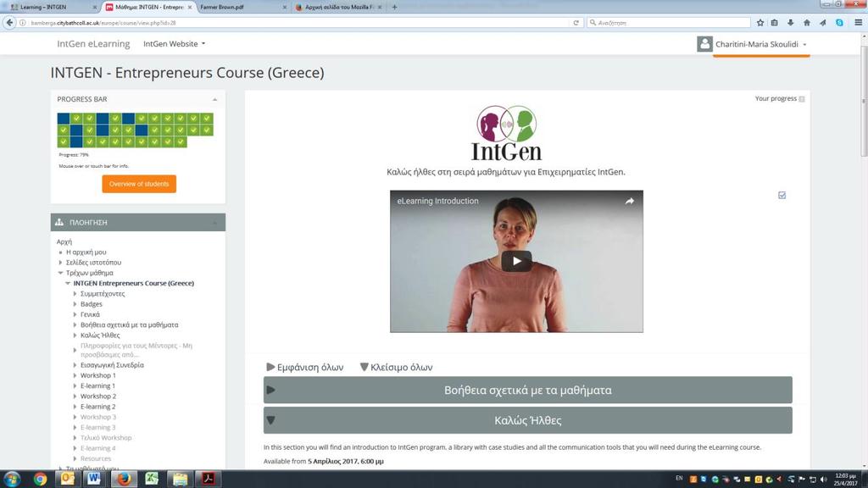
Task: Click the volume icon in system tray
Action: [x=824, y=480]
